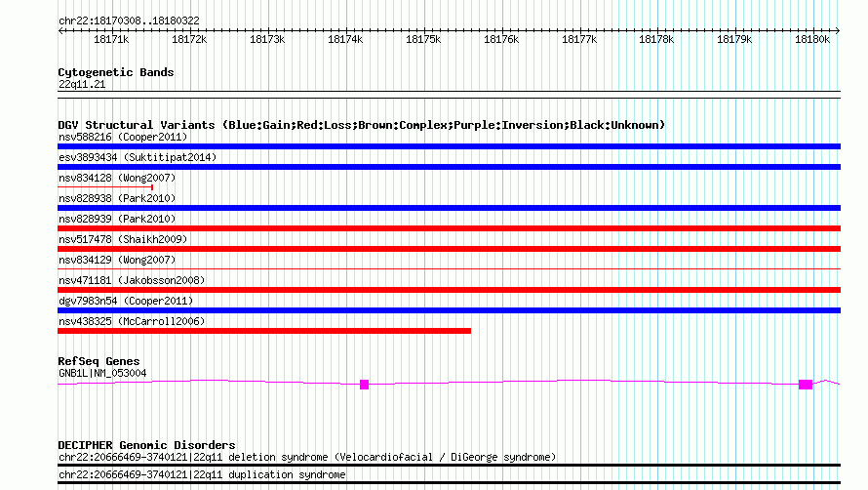Select variant label nsv828939 (Park2010)
Screen dimensions: 868x490
coord(117,219)
